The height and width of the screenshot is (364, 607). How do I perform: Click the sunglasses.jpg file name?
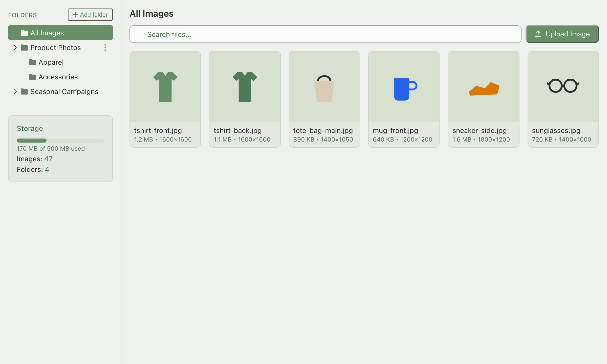pyautogui.click(x=556, y=130)
